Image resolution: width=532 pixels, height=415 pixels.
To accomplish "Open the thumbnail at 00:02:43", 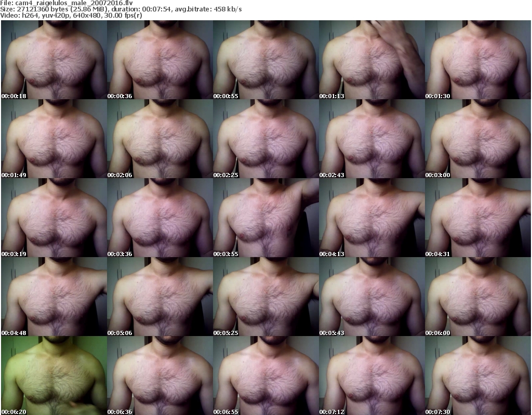I will [x=372, y=139].
